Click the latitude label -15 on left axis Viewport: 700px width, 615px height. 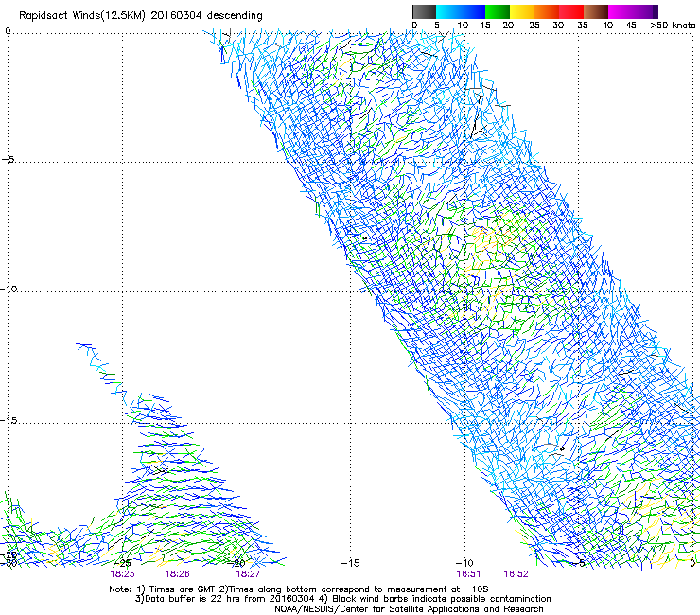coord(9,421)
